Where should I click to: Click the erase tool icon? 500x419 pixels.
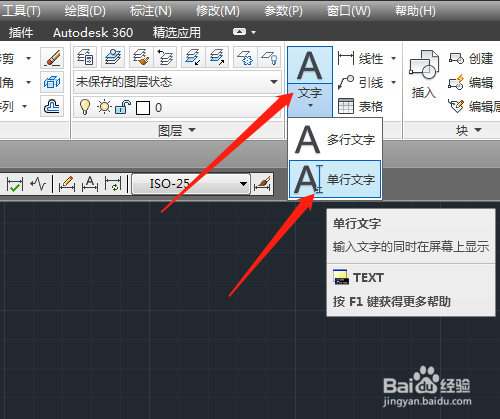[x=52, y=58]
